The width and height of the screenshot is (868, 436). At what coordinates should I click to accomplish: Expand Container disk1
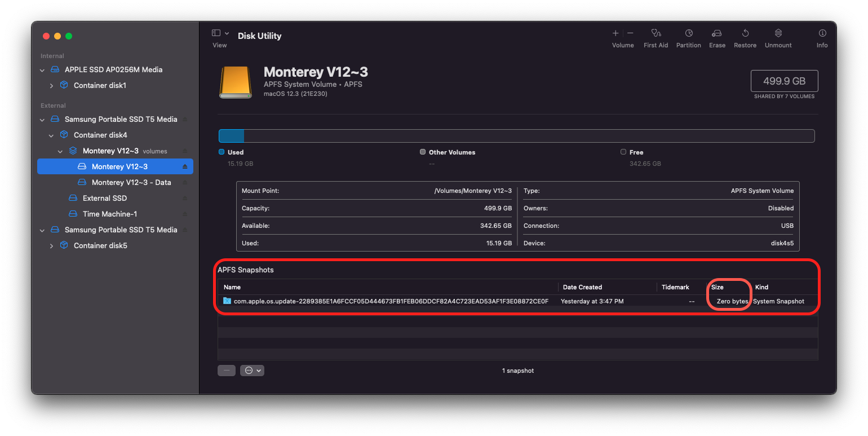point(51,86)
